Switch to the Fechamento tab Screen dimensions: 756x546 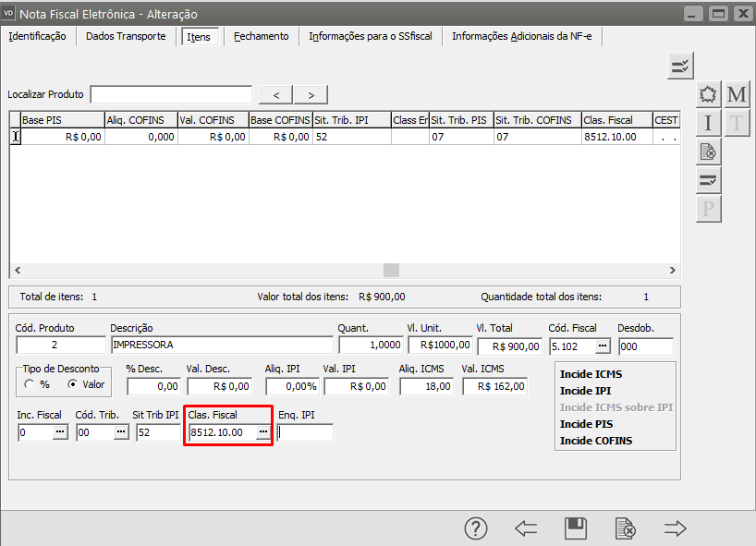pyautogui.click(x=261, y=36)
